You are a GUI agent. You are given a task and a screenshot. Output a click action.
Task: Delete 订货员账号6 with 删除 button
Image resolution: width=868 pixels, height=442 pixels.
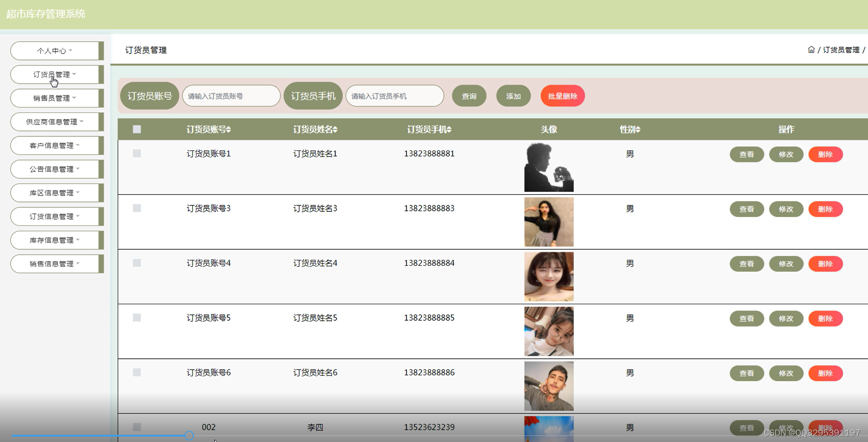coord(826,373)
